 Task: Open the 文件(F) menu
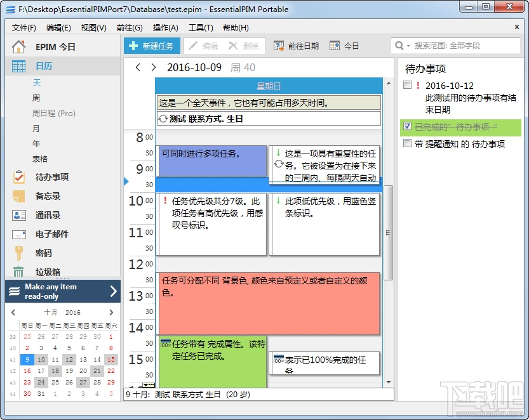click(x=24, y=28)
